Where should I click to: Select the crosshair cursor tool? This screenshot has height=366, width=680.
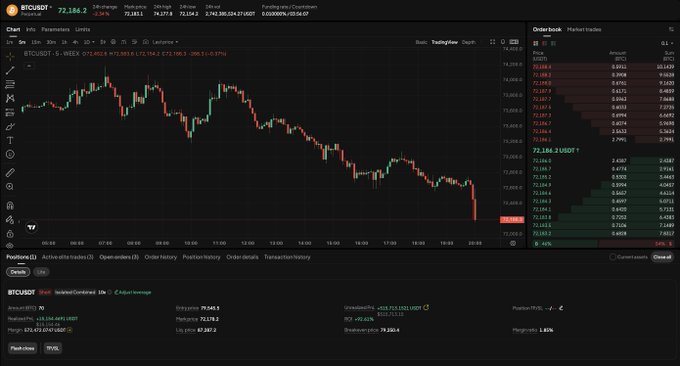(x=10, y=56)
